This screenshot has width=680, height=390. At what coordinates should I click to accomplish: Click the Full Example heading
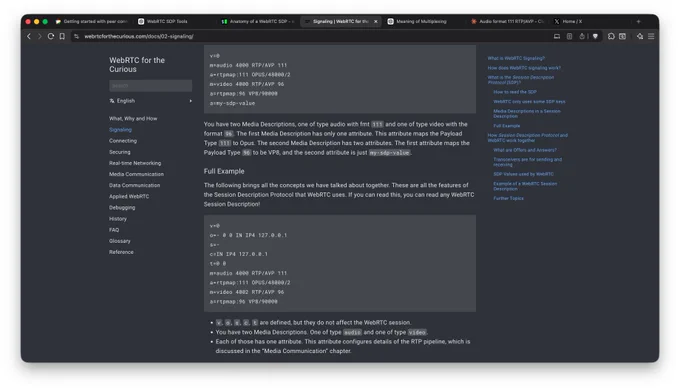pos(224,171)
